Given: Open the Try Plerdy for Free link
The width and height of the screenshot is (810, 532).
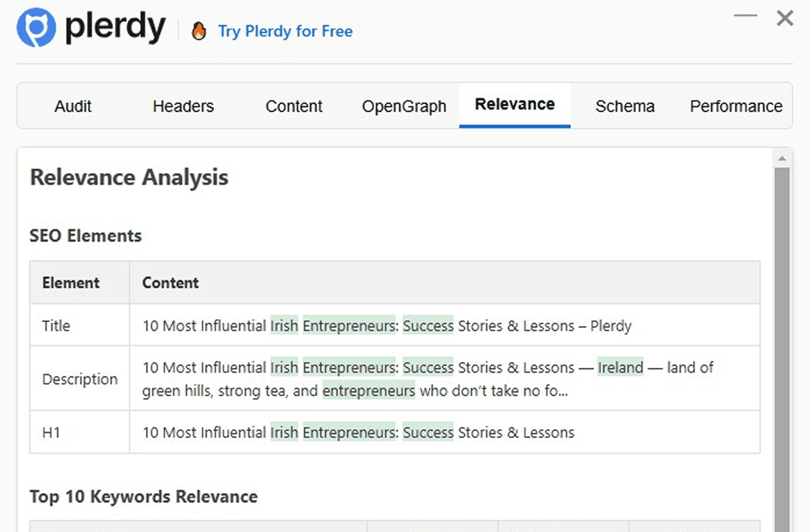Looking at the screenshot, I should click(285, 31).
